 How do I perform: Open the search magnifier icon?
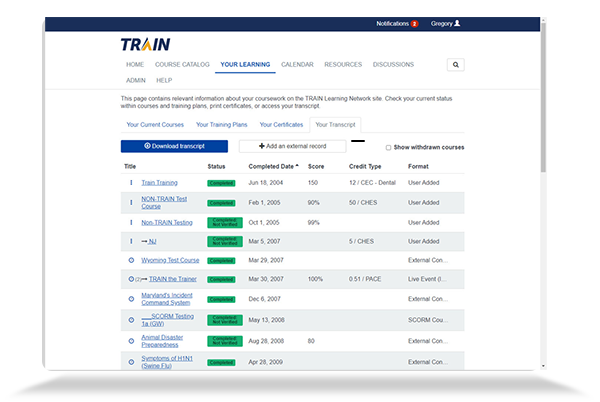click(x=455, y=65)
